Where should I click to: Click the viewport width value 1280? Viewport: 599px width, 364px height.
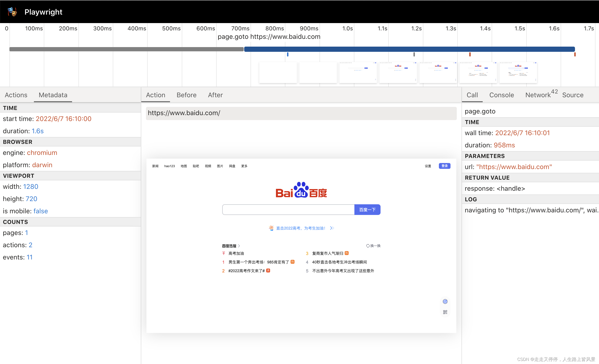31,186
